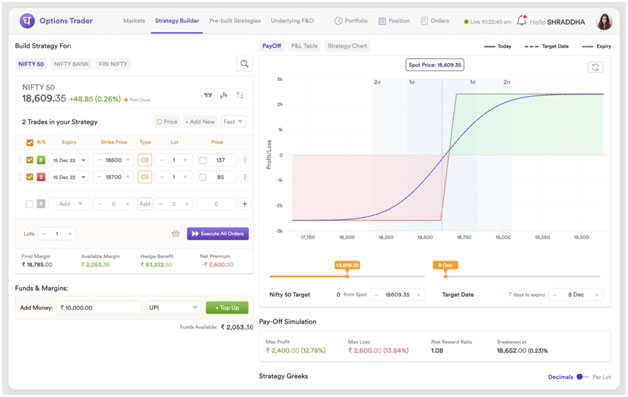Toggle CE type on 18600 row
The width and height of the screenshot is (628, 397).
(145, 160)
